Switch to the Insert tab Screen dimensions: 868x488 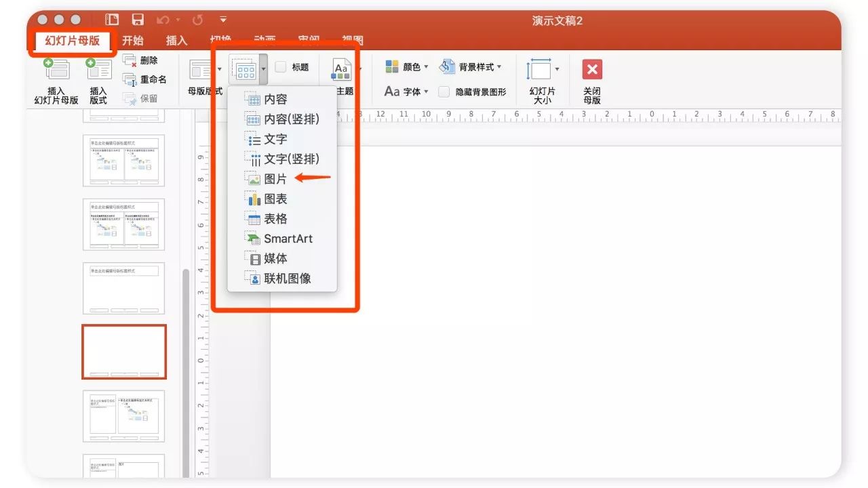click(x=176, y=41)
